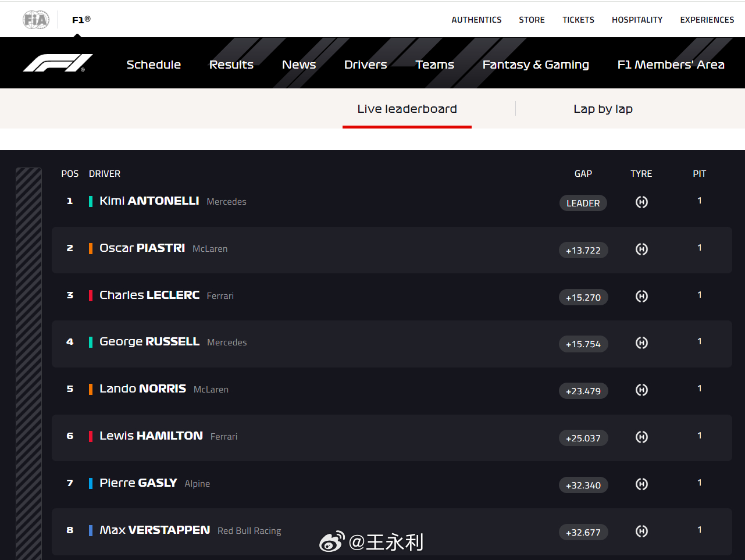Click Ferrari team color bar beside Leclerc
Image resolution: width=745 pixels, height=560 pixels.
point(91,296)
